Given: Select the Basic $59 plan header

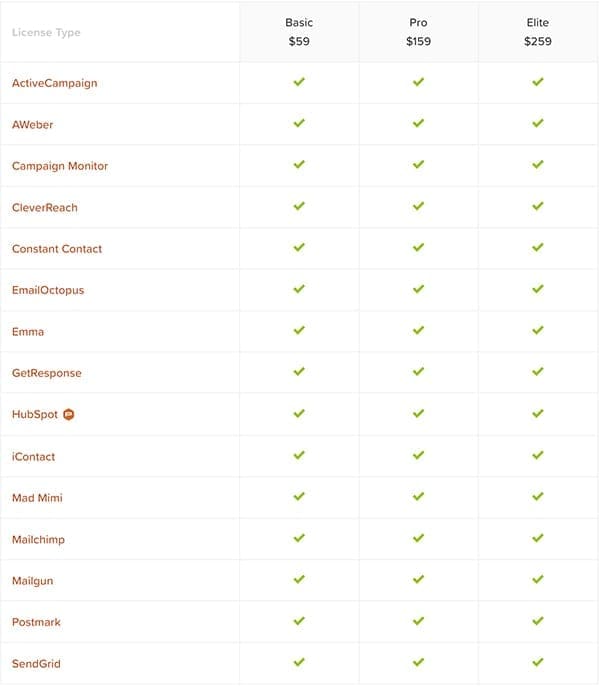Looking at the screenshot, I should (x=299, y=32).
